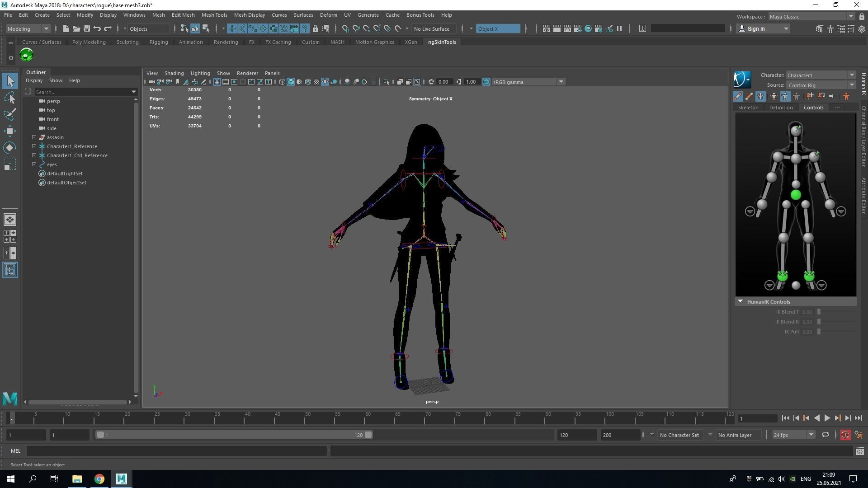Open the Outliner Display menu
868x488 pixels.
point(34,80)
